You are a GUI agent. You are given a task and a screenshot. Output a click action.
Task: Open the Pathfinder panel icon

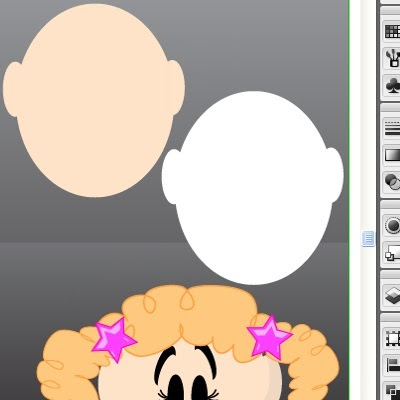393,391
